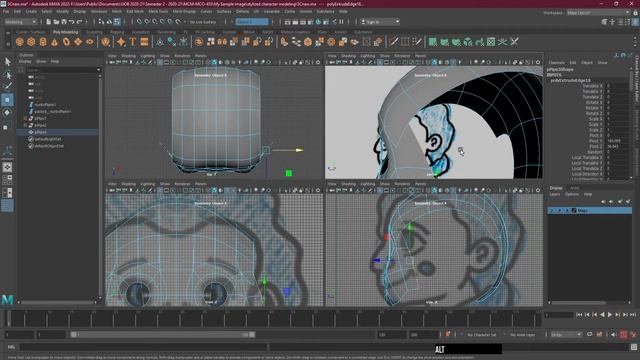Viewport: 640px width, 360px height.
Task: Create a polygon cylinder from the shelf
Action: 43,42
